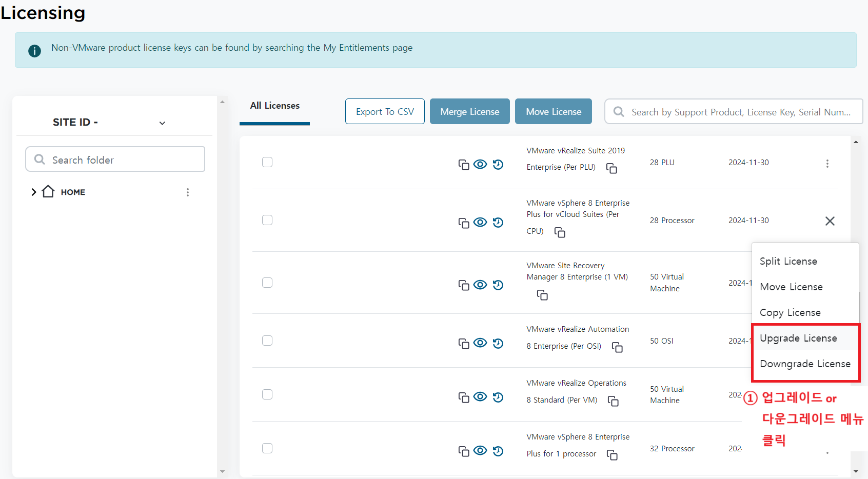The height and width of the screenshot is (479, 868).
Task: Click history icon in vSphere 8 vCloud Suites row
Action: [x=498, y=223]
